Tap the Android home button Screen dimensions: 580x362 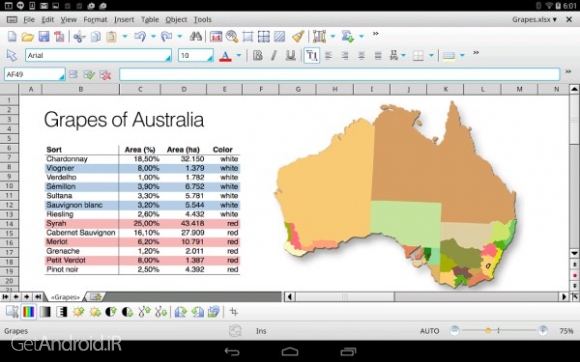(290, 351)
